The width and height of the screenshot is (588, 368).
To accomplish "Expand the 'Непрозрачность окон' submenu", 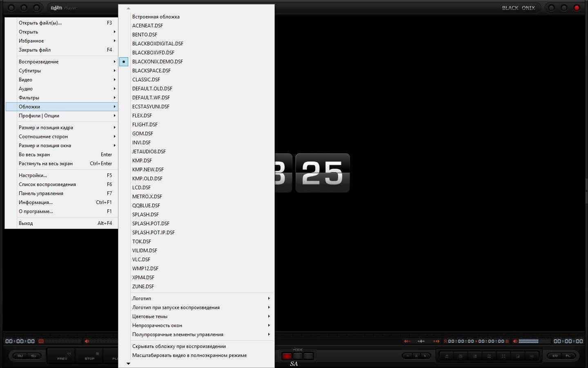I will [x=196, y=325].
